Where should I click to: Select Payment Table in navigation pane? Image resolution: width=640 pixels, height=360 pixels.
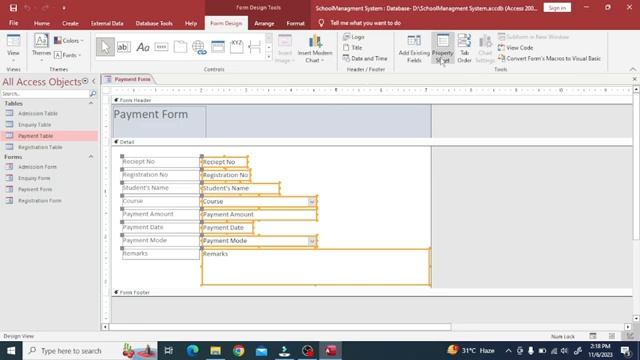(49, 136)
